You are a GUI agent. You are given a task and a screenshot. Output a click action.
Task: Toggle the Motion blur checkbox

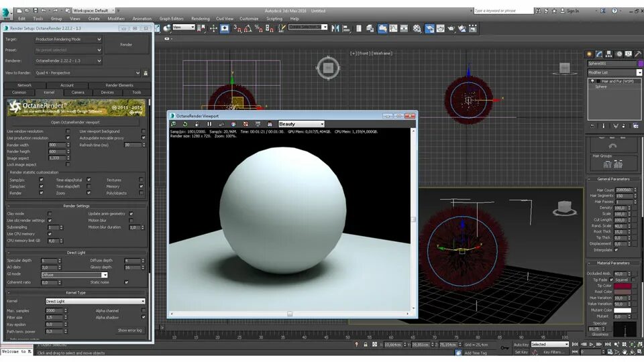[x=131, y=221]
